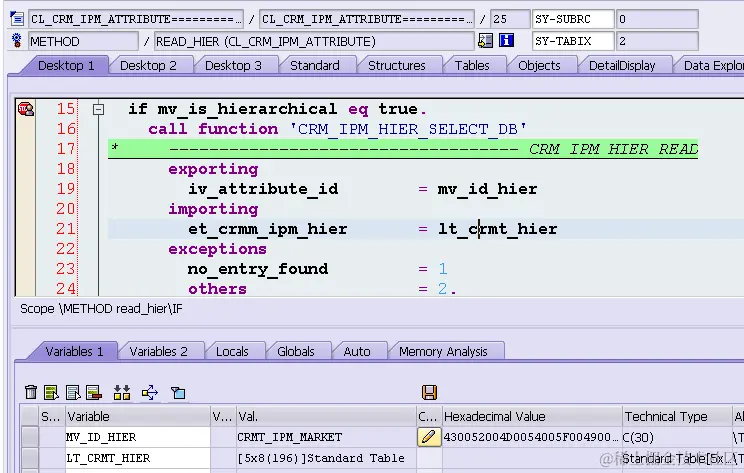Click the SY-SUBRC value 0 field

coord(657,19)
